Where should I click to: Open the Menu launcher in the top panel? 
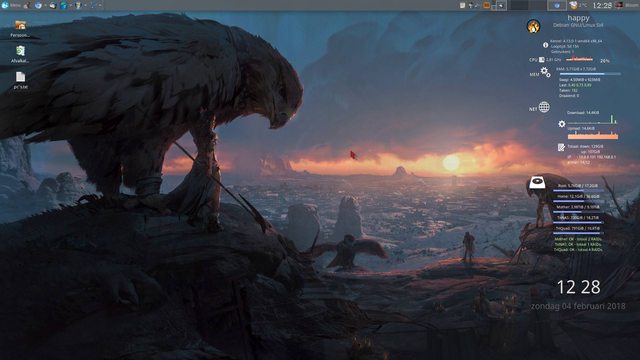pos(11,5)
